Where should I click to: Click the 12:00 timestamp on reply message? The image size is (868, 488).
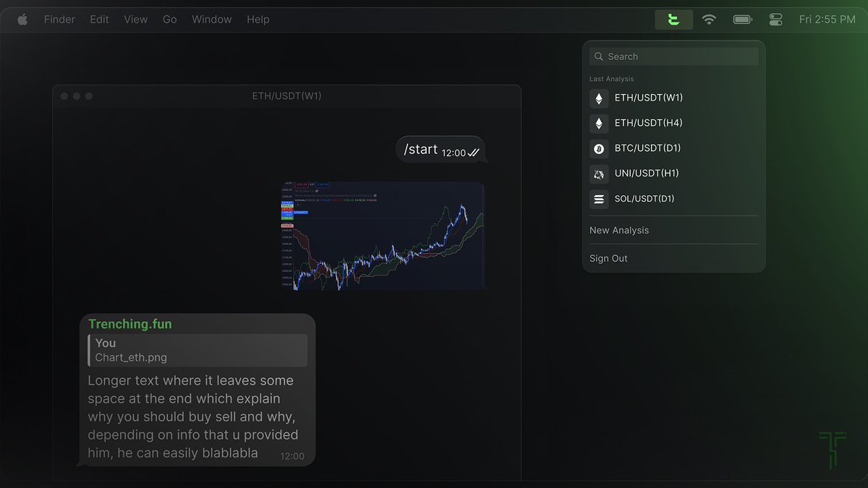pyautogui.click(x=292, y=456)
